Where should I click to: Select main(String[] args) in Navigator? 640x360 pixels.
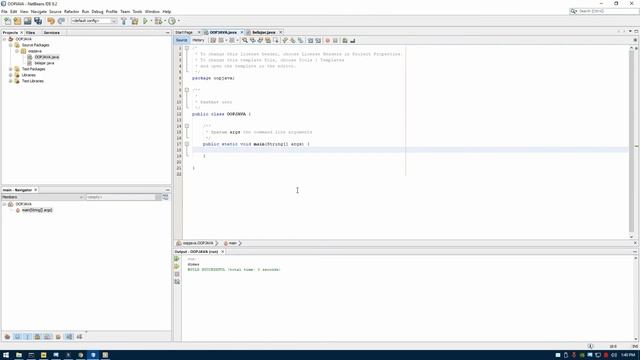point(37,210)
